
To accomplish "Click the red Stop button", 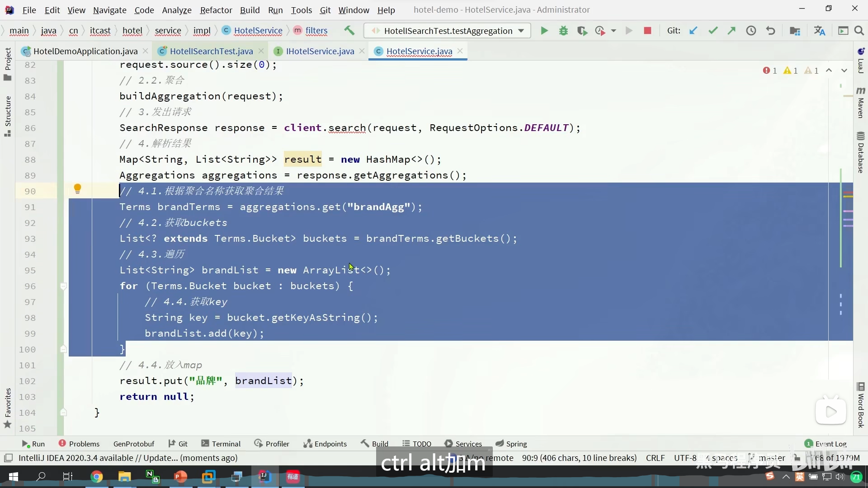I will pos(647,31).
